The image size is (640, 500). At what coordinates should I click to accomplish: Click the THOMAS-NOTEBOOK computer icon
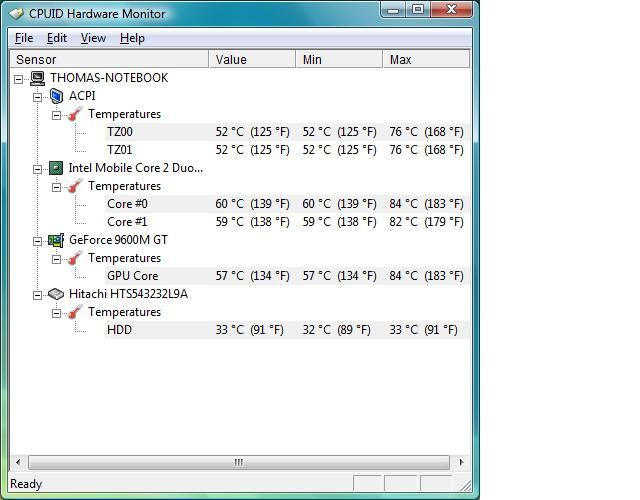38,78
